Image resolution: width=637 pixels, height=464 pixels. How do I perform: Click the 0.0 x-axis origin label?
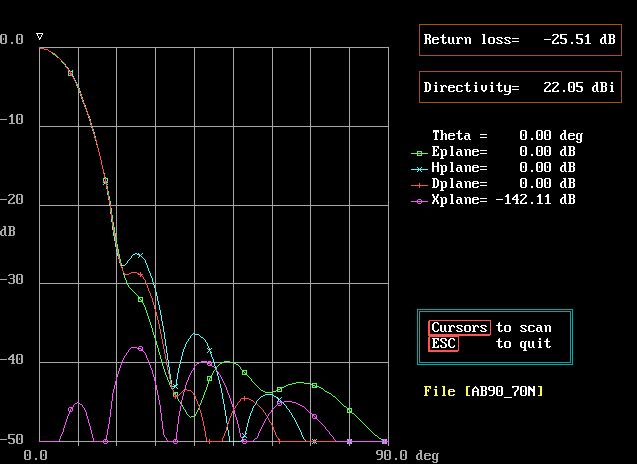pos(35,455)
